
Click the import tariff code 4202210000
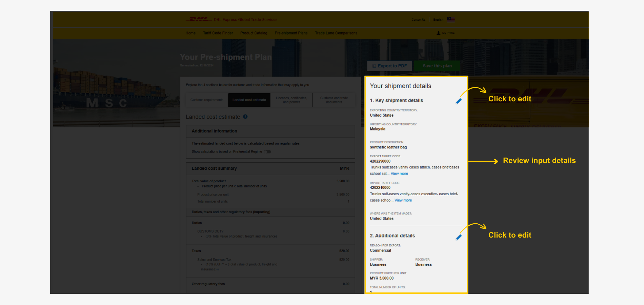tap(380, 188)
